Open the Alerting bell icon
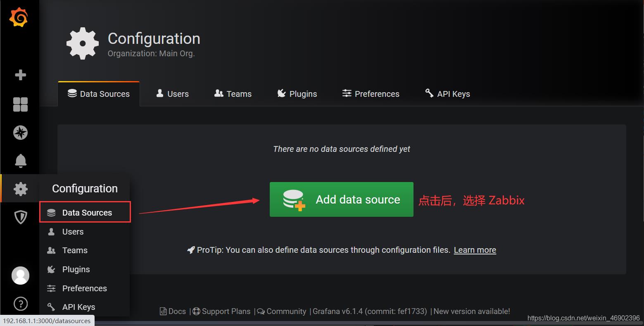Screen dimensions: 644x326 [20, 161]
